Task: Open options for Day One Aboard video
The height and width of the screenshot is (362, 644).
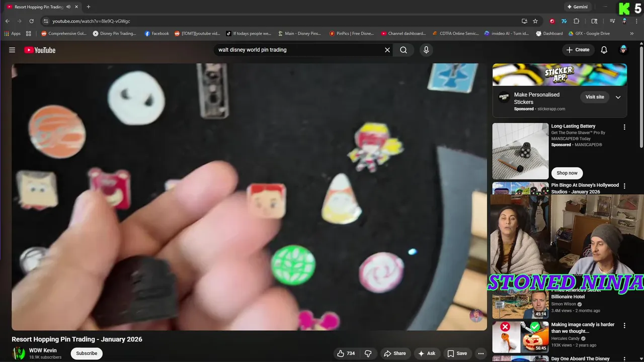Action: pos(624,359)
